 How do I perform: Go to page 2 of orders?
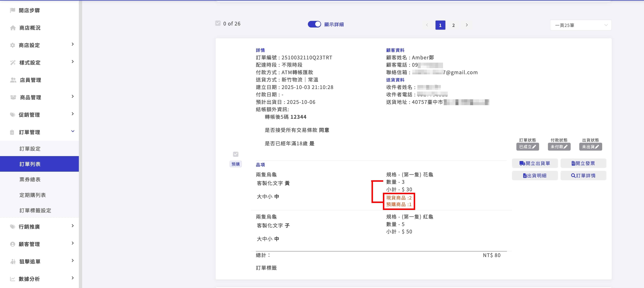pos(453,25)
